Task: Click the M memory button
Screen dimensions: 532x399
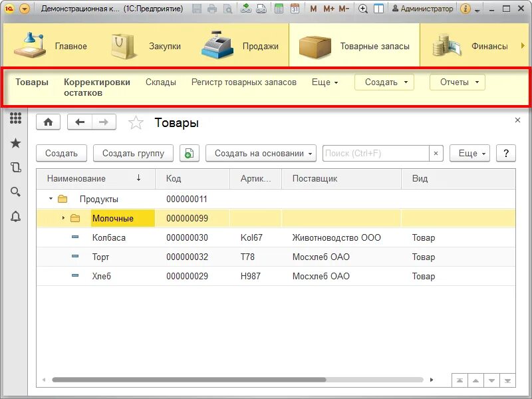Action: [x=313, y=9]
